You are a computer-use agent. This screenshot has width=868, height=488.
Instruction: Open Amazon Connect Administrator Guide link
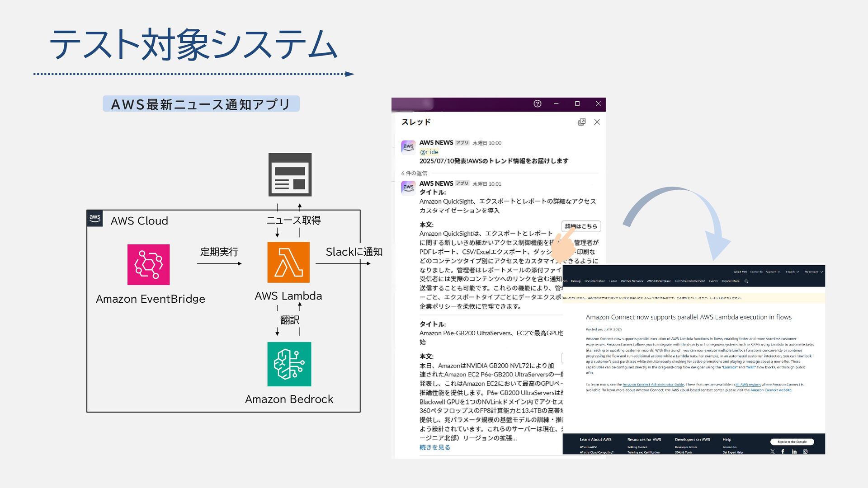653,385
